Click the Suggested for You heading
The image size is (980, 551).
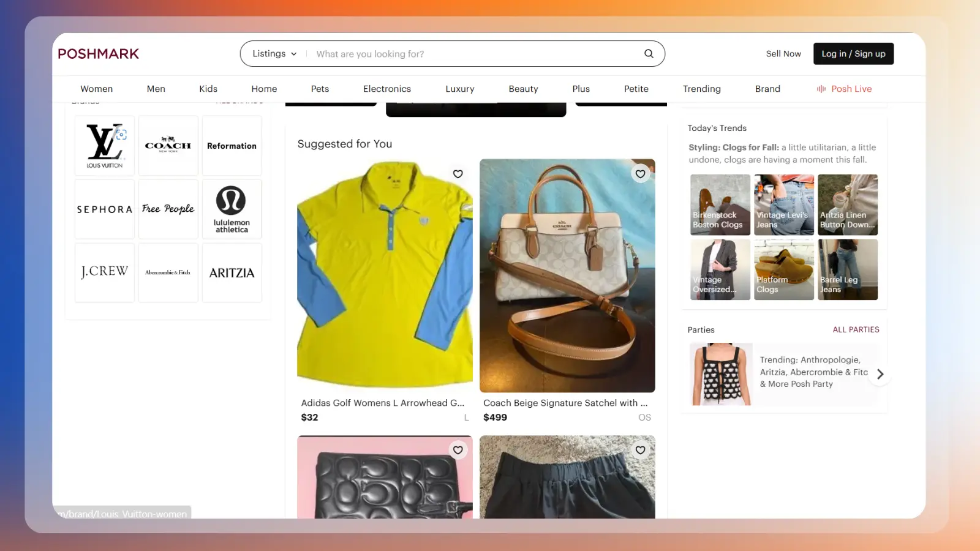point(345,144)
